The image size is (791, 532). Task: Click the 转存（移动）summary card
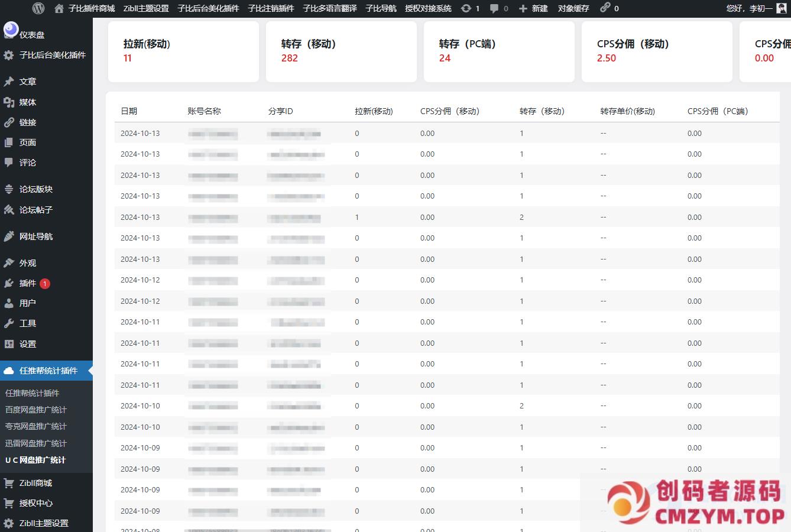(341, 51)
